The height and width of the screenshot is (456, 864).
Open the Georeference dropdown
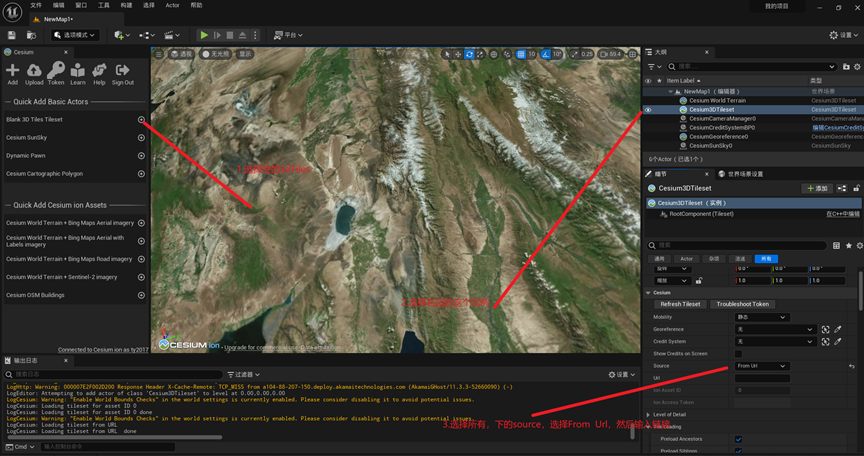click(775, 329)
